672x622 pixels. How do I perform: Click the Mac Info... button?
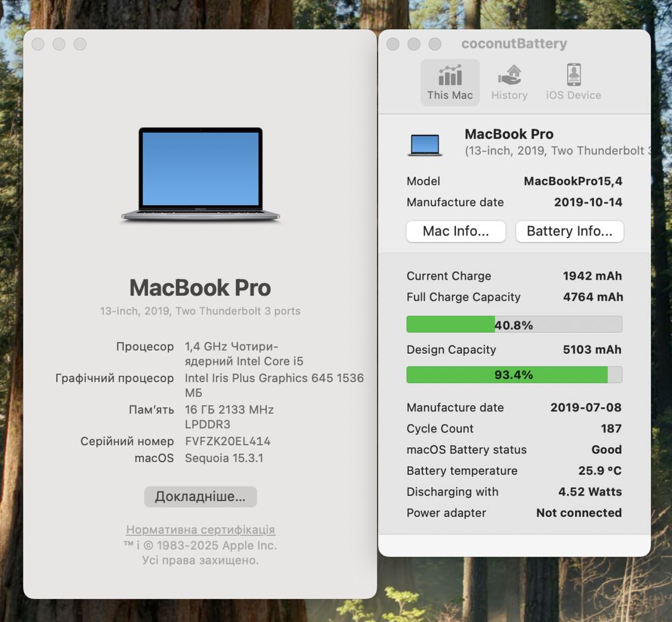click(456, 231)
